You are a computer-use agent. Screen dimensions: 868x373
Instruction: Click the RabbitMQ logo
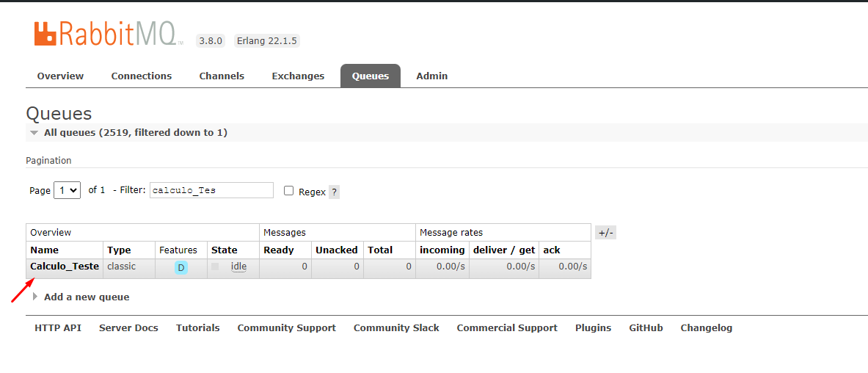pos(105,34)
